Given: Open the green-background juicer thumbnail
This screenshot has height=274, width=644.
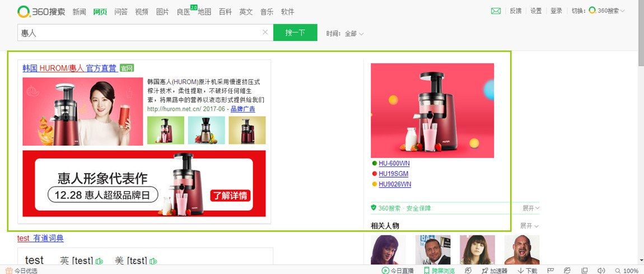Looking at the screenshot, I should (x=166, y=130).
